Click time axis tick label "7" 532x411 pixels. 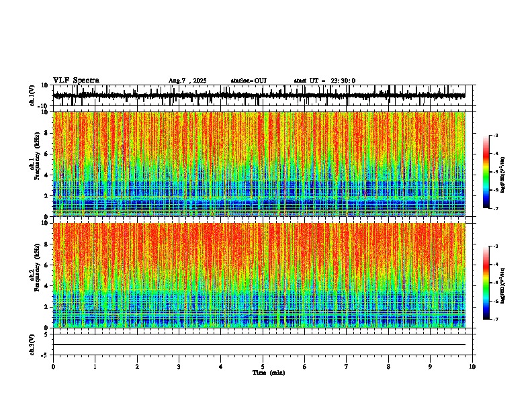point(347,367)
